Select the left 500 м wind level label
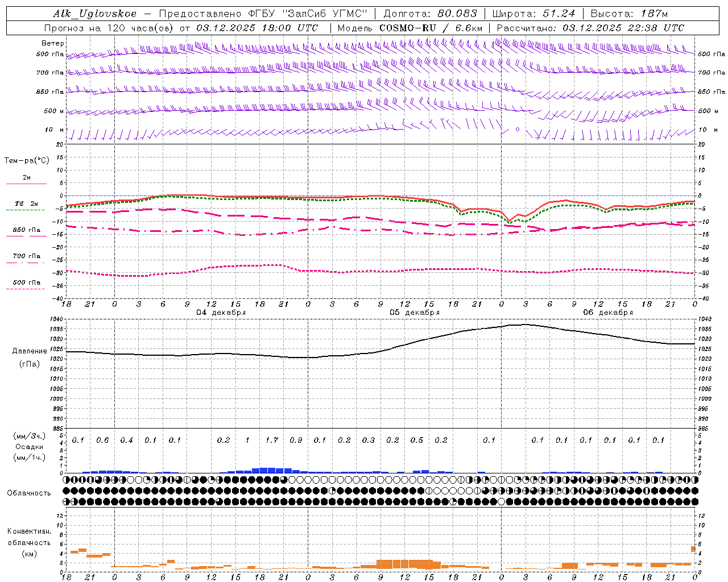This screenshot has height=582, width=728. [54, 111]
